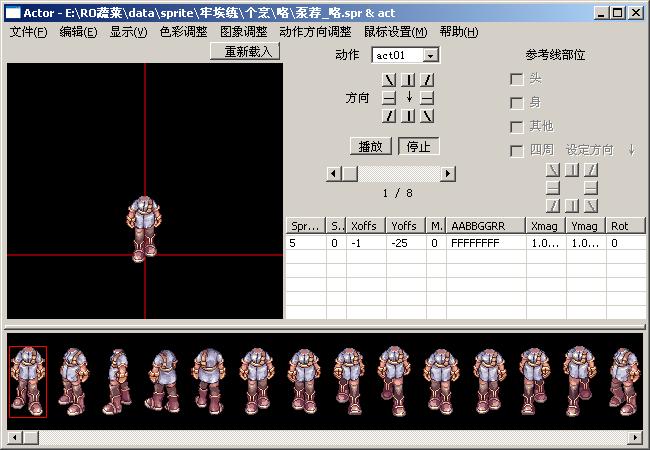650x450 pixels.
Task: Click the 播放 play button
Action: 371,147
